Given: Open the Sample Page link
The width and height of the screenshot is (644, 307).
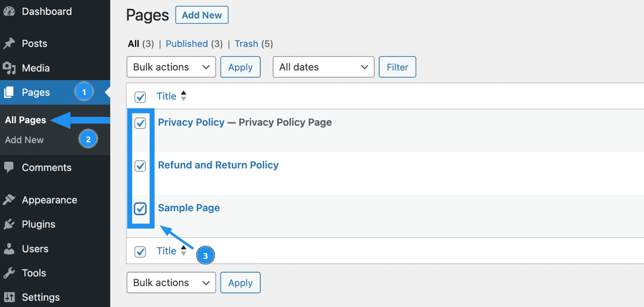Looking at the screenshot, I should tap(189, 208).
